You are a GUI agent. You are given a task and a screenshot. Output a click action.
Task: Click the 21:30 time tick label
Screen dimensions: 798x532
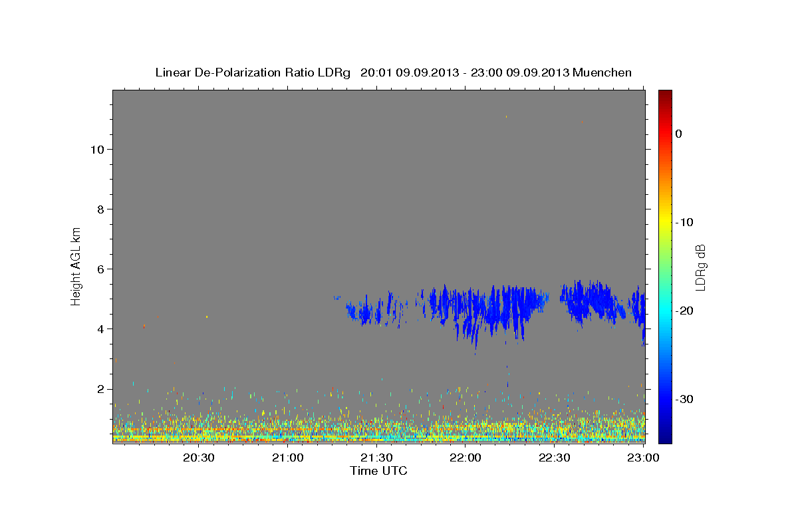pyautogui.click(x=376, y=458)
